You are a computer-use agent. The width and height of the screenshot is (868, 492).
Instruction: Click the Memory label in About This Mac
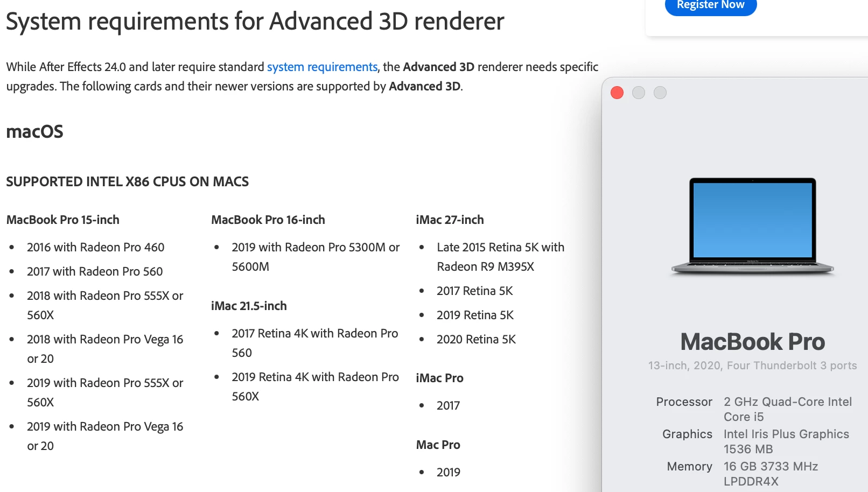(690, 466)
